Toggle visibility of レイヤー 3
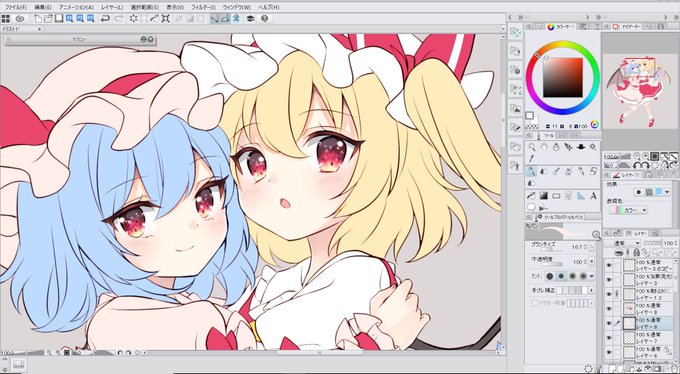680x374 pixels. click(x=609, y=279)
